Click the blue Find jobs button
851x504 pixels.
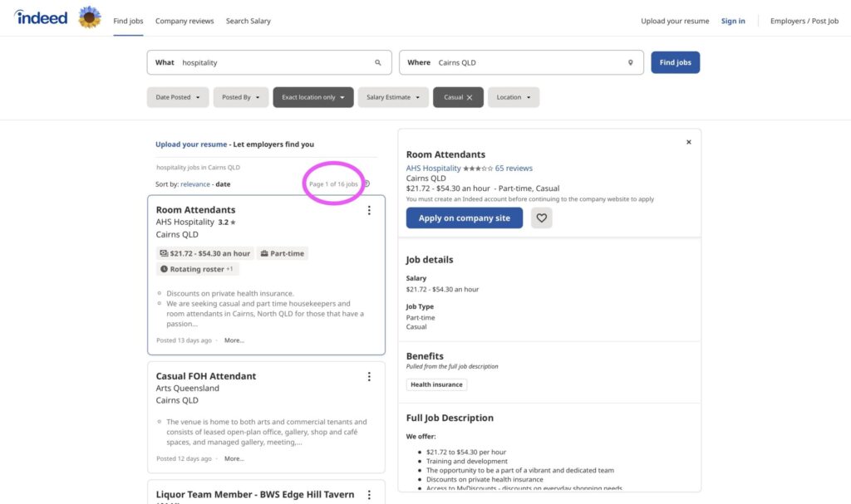coord(675,62)
